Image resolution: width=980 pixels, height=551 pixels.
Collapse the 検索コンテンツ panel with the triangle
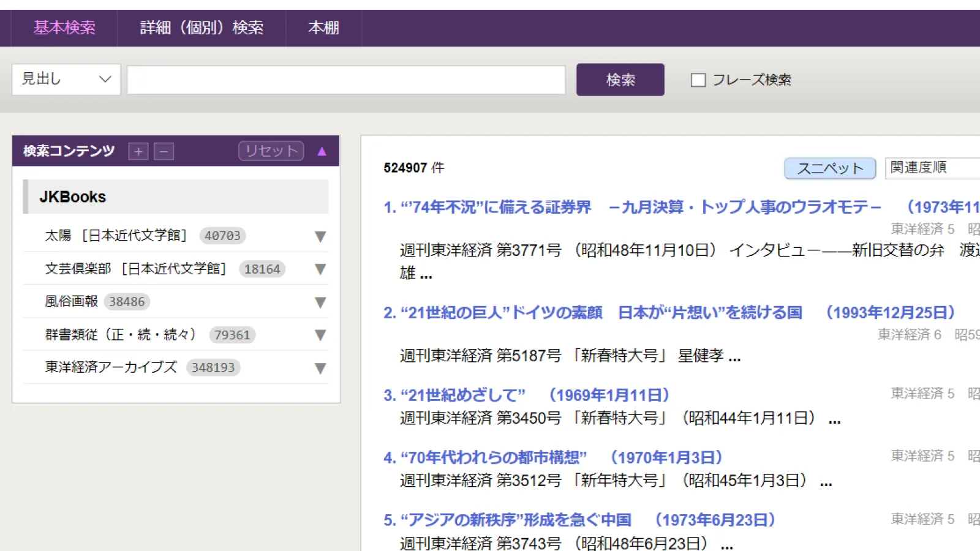pos(322,151)
